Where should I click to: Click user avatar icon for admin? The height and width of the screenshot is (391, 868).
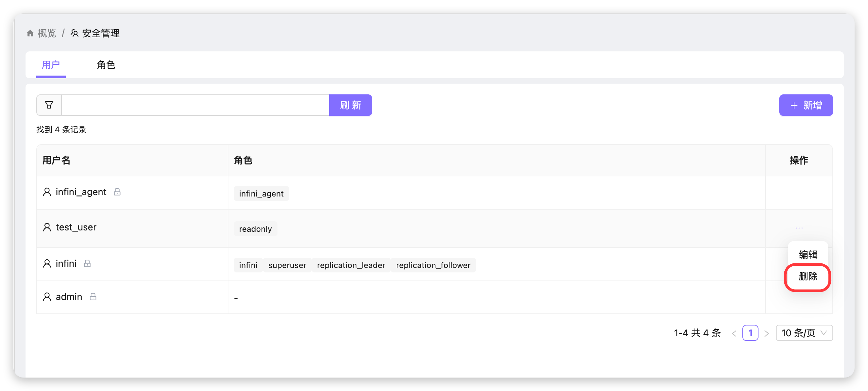[x=47, y=297]
